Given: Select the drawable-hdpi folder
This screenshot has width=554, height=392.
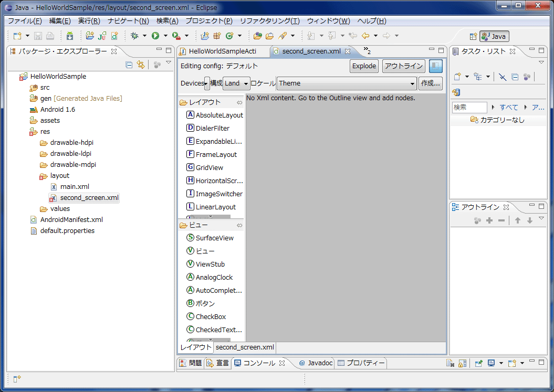Looking at the screenshot, I should click(x=72, y=143).
